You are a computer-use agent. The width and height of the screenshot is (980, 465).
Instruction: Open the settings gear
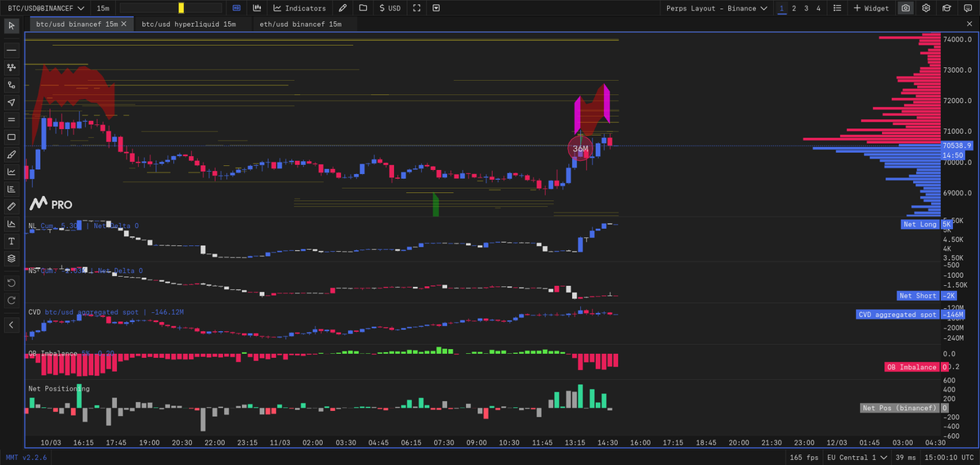[926, 8]
